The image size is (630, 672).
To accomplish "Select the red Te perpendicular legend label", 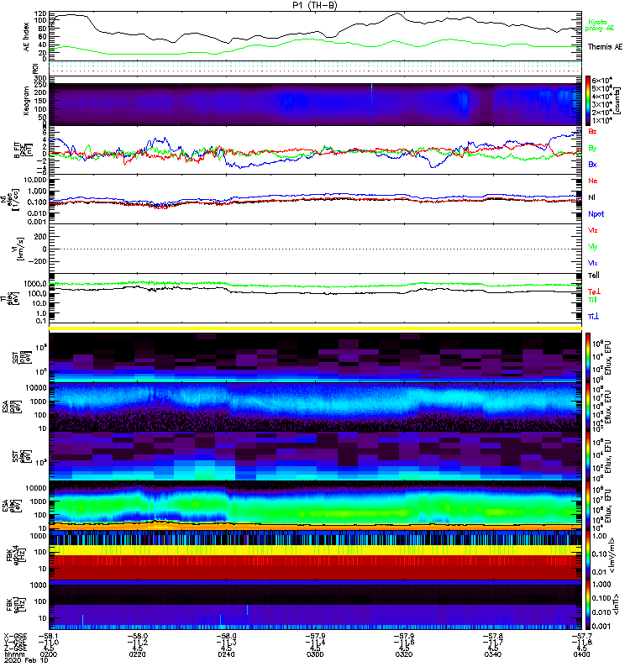I will (x=594, y=291).
